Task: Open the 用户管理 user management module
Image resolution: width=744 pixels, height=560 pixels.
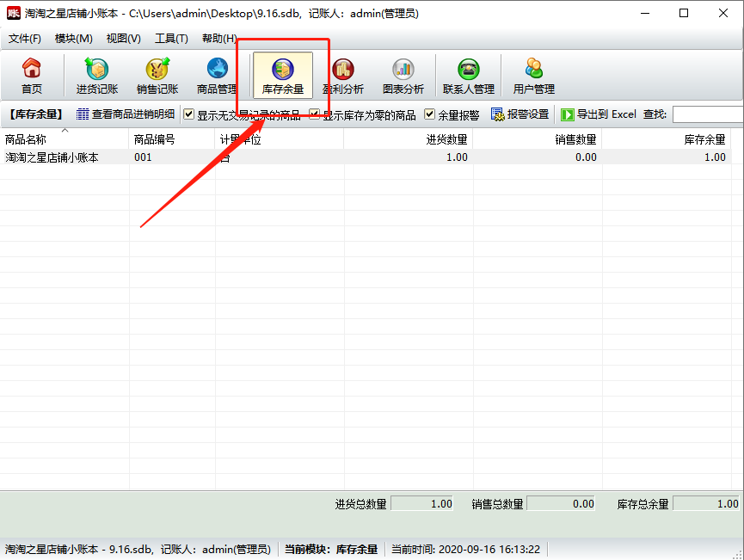Action: coord(534,76)
